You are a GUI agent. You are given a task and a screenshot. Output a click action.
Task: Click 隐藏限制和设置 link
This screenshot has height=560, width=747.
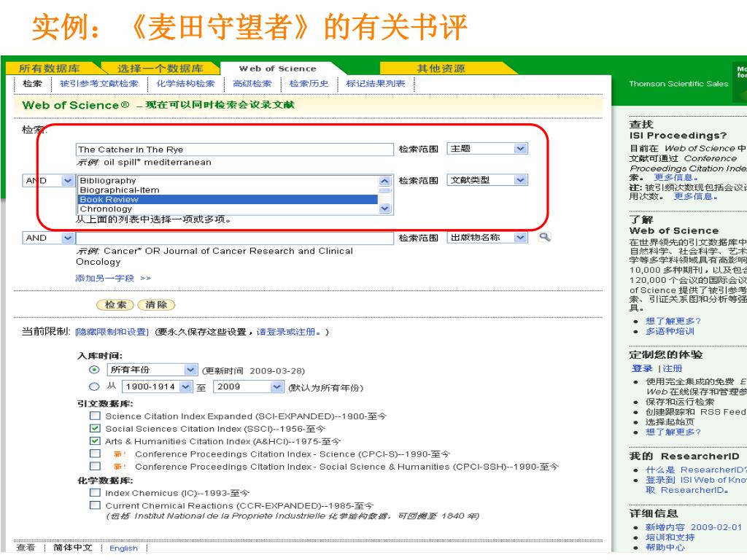(112, 332)
